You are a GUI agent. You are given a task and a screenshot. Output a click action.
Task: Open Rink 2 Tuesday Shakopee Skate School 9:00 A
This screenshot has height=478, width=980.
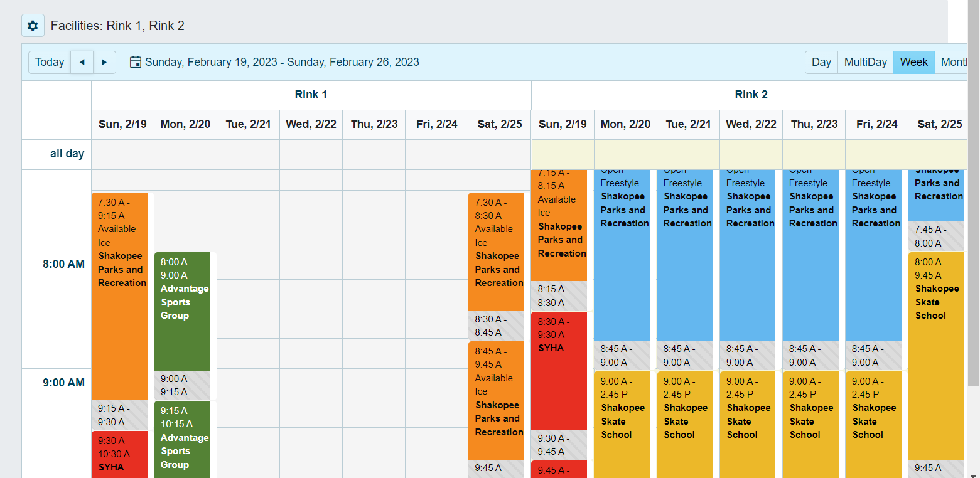click(x=684, y=425)
